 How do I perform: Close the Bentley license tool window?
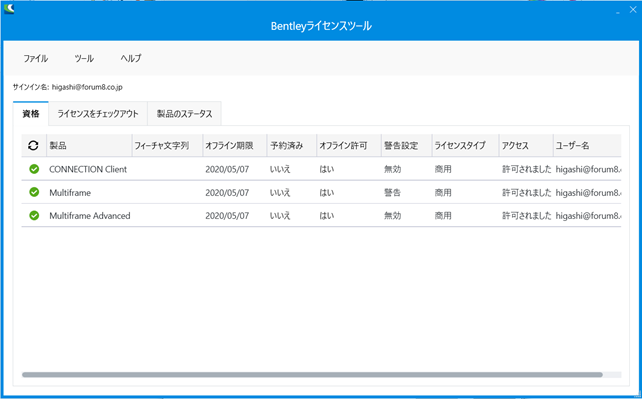point(633,10)
